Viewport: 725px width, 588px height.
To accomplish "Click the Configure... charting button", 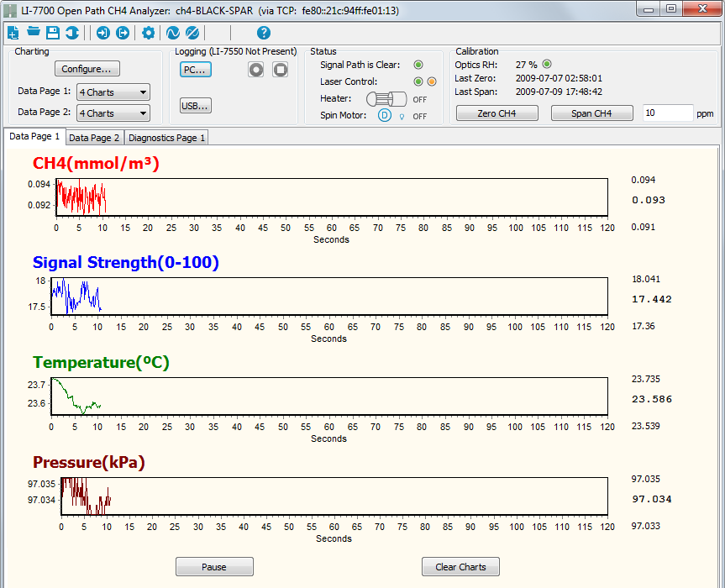I will coord(87,69).
